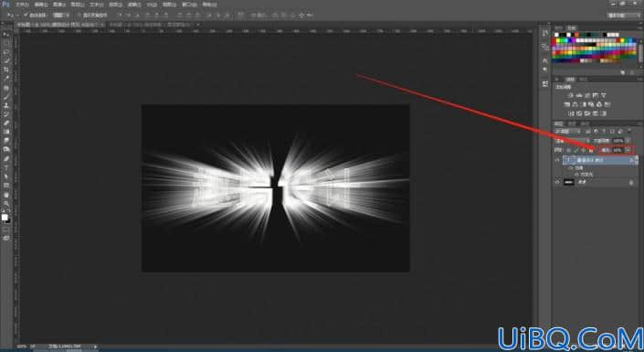The image size is (644, 352).
Task: Click the Brightness/Contrast adjustment button
Action: pos(571,95)
